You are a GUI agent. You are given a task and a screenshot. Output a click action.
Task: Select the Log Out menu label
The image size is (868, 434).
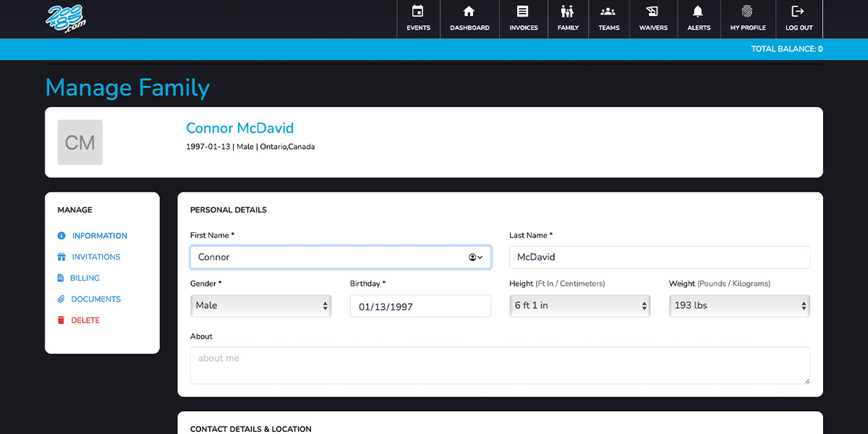(799, 28)
